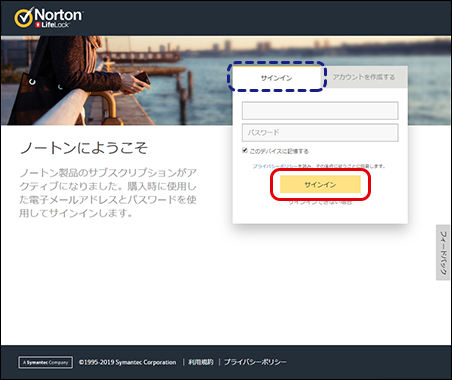Click the yellow サインイン button

click(320, 184)
